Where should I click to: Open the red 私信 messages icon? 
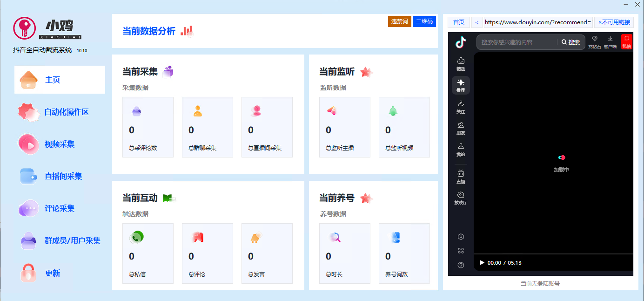(x=627, y=41)
